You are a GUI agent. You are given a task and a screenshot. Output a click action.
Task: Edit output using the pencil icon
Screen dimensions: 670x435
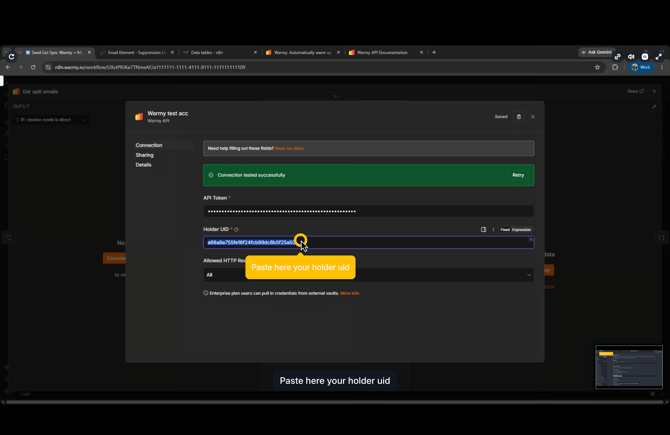click(x=654, y=107)
